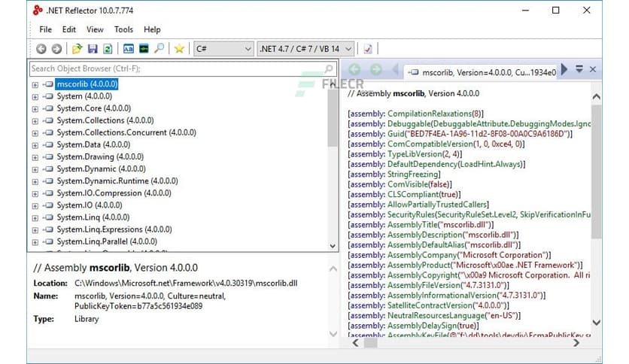This screenshot has width=629, height=364.
Task: Click the green-on-black toolbar icon
Action: tap(144, 49)
